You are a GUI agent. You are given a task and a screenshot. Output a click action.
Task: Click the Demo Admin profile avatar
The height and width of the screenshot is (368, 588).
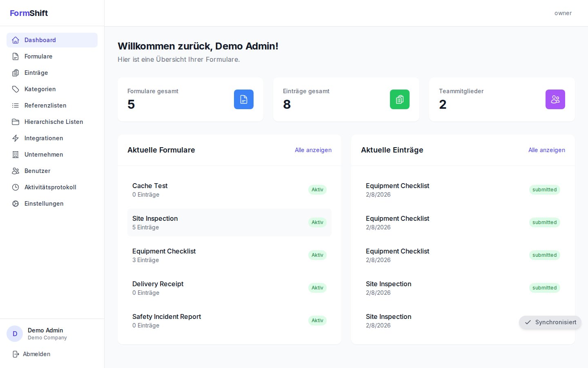coord(15,334)
